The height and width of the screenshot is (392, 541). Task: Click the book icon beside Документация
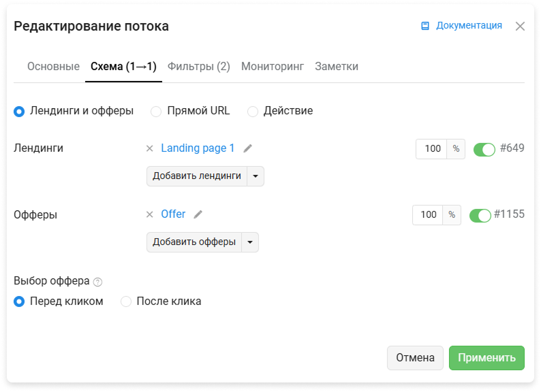(x=425, y=26)
